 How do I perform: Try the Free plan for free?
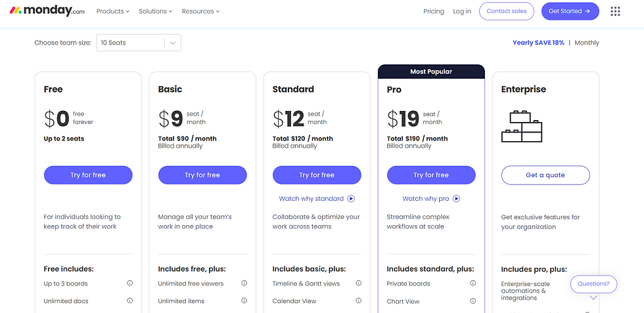pos(88,175)
